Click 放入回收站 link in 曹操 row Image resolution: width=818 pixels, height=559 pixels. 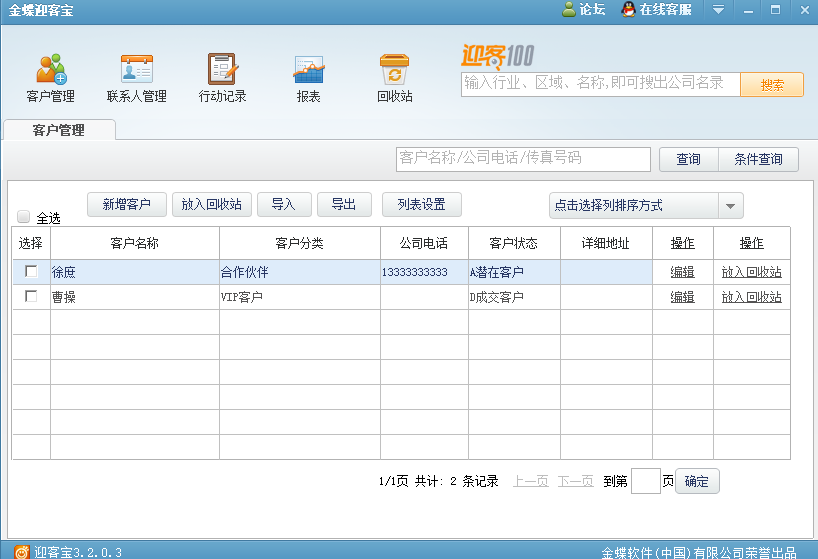click(752, 297)
